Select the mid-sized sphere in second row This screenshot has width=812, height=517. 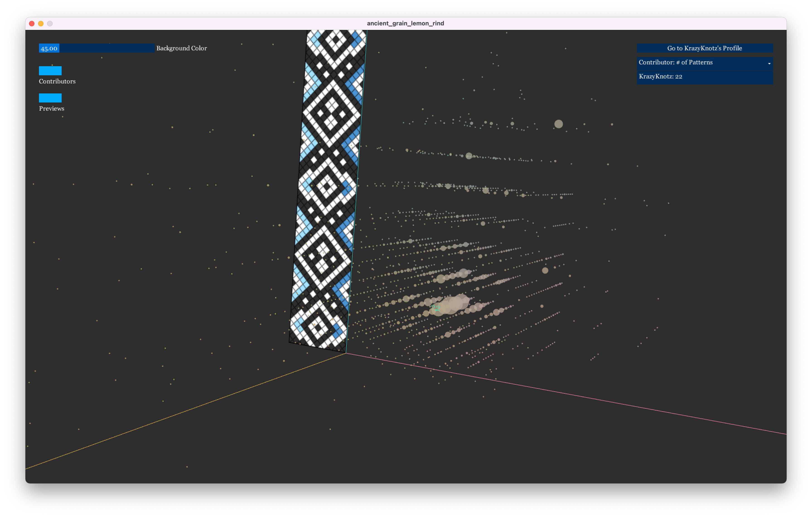click(x=469, y=156)
